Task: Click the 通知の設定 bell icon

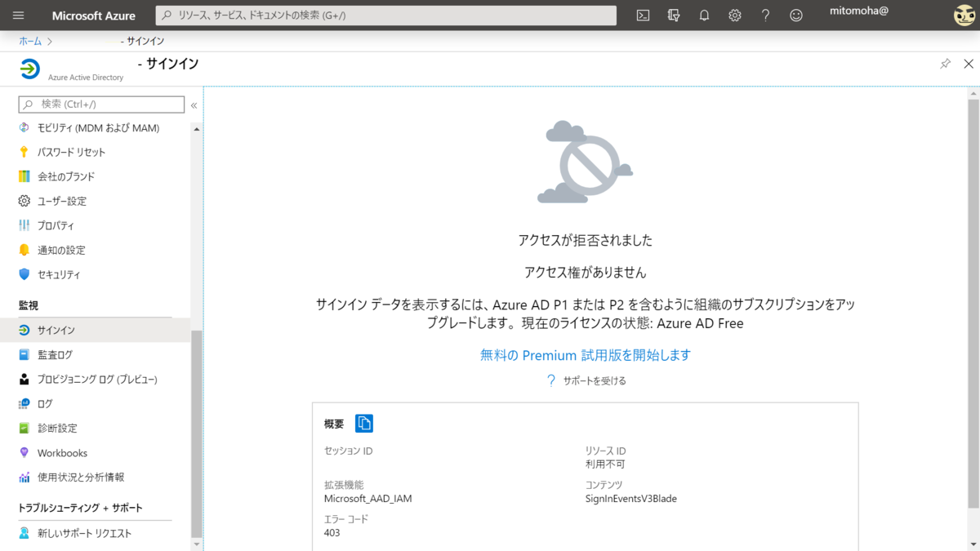Action: 24,250
